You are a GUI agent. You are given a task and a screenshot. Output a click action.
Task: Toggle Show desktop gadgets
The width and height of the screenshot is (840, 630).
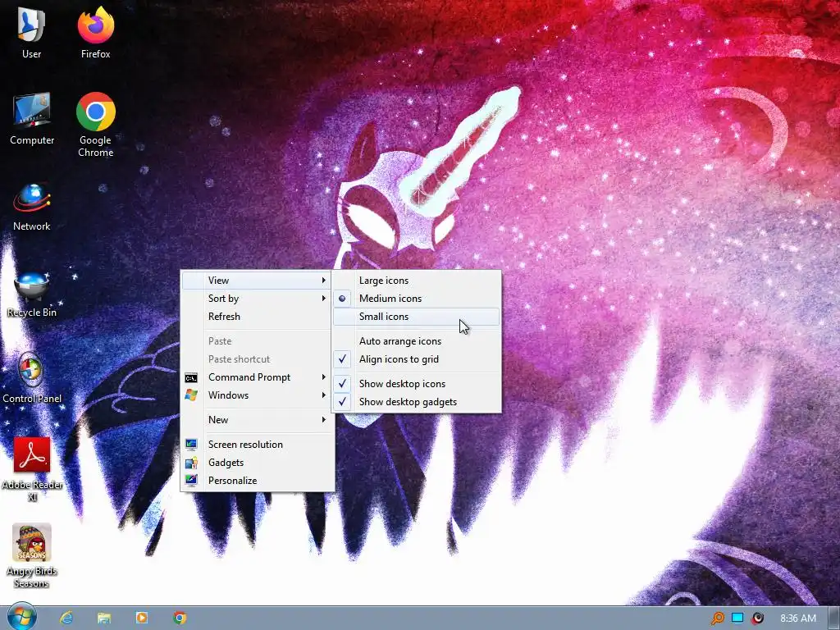coord(416,402)
